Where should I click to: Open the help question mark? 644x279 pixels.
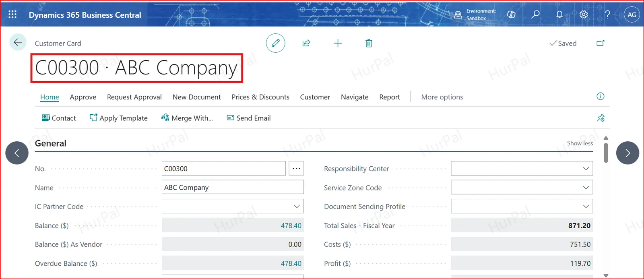pos(608,14)
